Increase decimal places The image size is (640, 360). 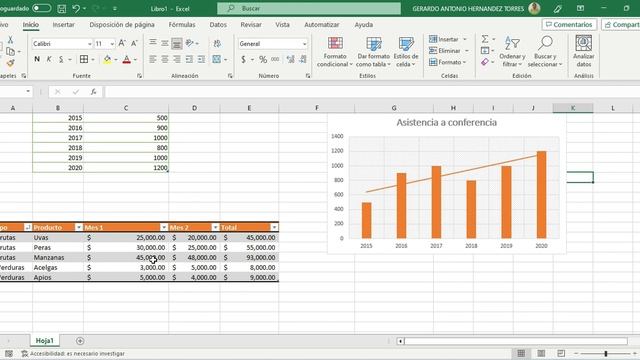291,60
